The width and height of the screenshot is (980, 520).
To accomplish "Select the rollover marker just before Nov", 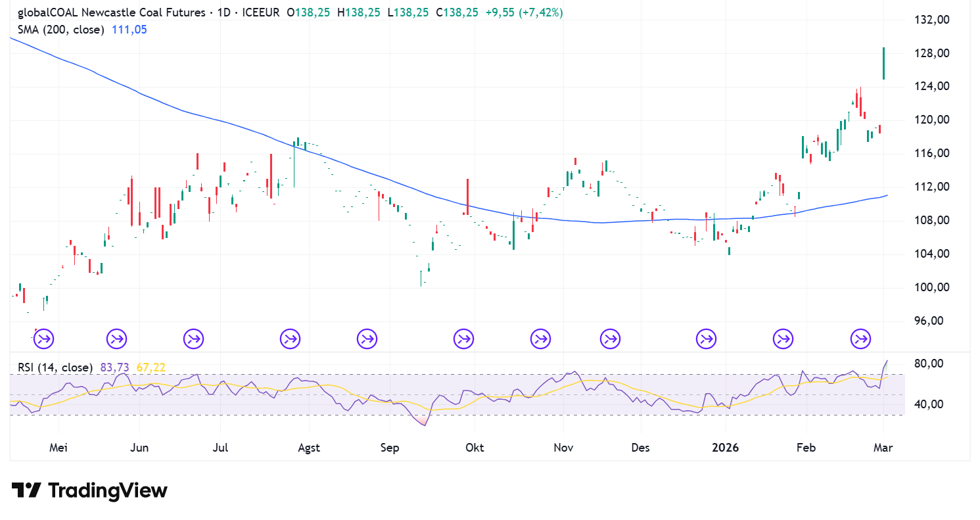I will click(540, 339).
